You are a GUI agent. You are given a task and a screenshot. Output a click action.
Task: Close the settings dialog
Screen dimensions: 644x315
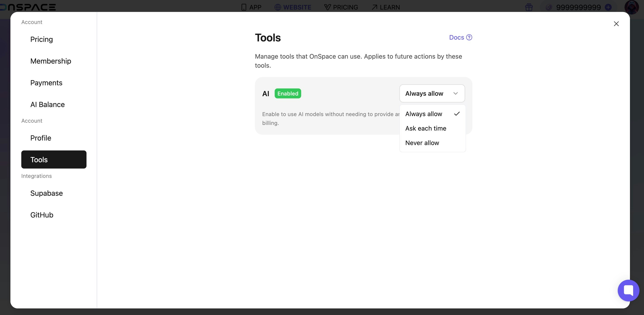pos(616,24)
